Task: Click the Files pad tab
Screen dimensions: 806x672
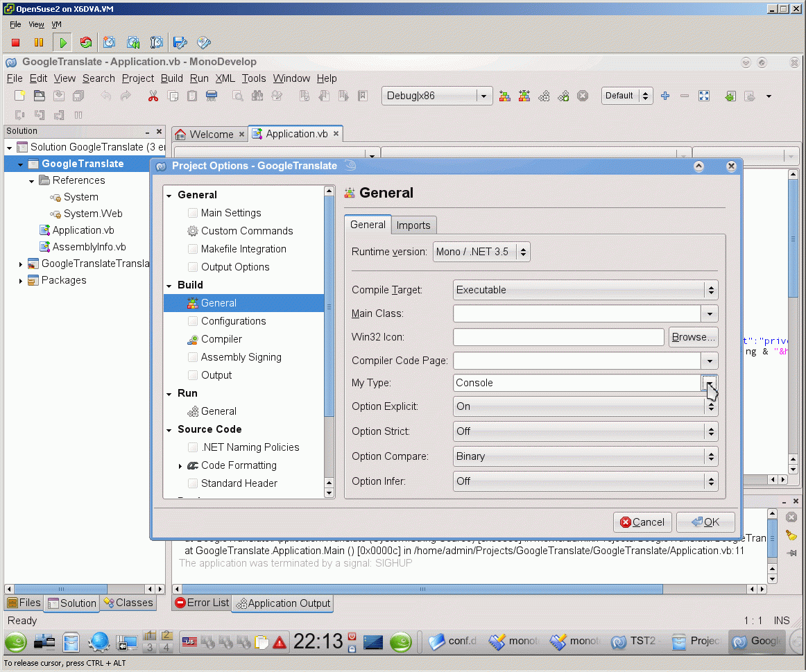Action: coord(24,603)
